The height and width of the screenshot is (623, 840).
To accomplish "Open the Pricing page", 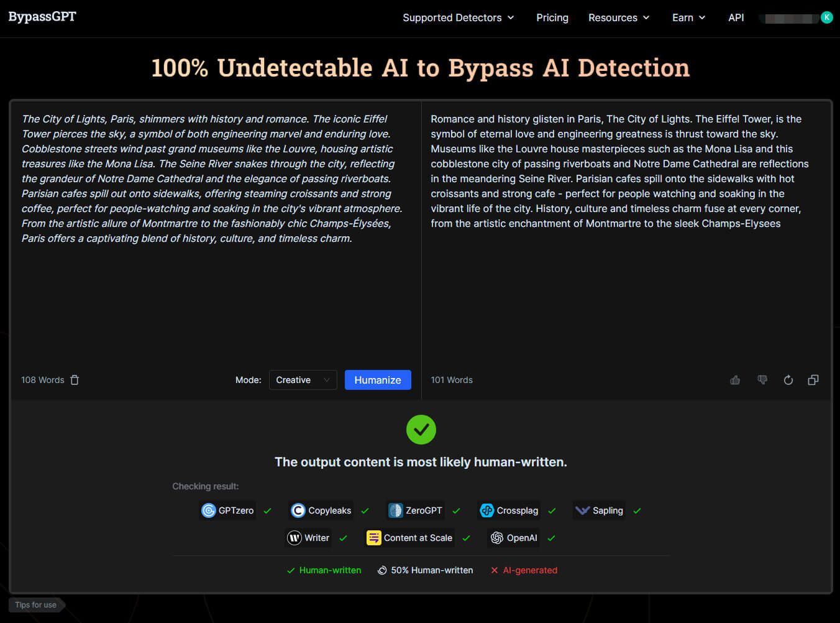I will pos(552,17).
